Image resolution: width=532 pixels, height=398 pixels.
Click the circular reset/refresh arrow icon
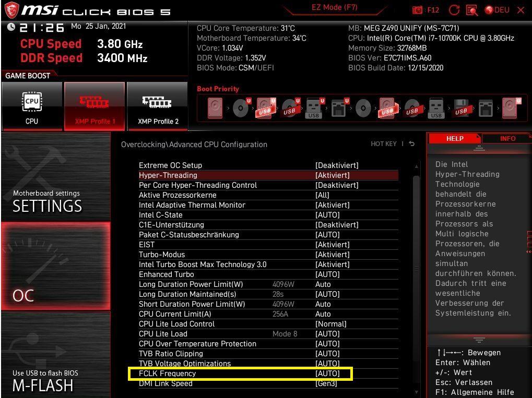pos(454,10)
